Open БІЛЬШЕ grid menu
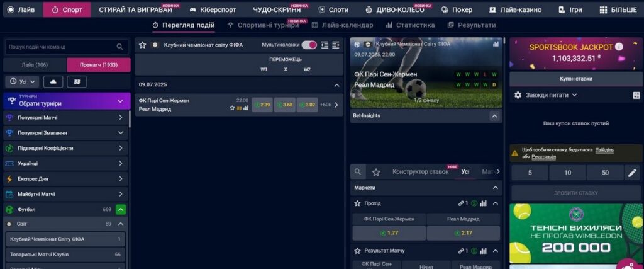This screenshot has width=644, height=269. point(618,9)
